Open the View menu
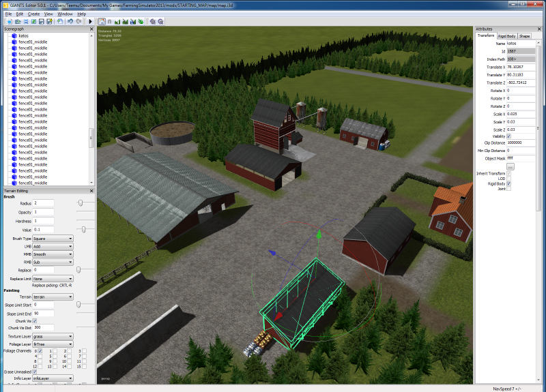Viewport: 546px width, 392px height. coord(48,14)
